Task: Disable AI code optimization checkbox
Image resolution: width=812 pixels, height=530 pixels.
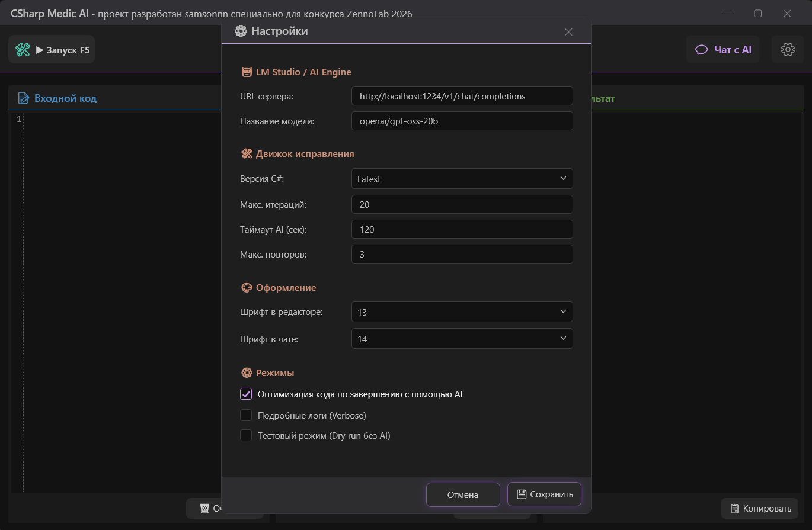Action: (x=246, y=394)
